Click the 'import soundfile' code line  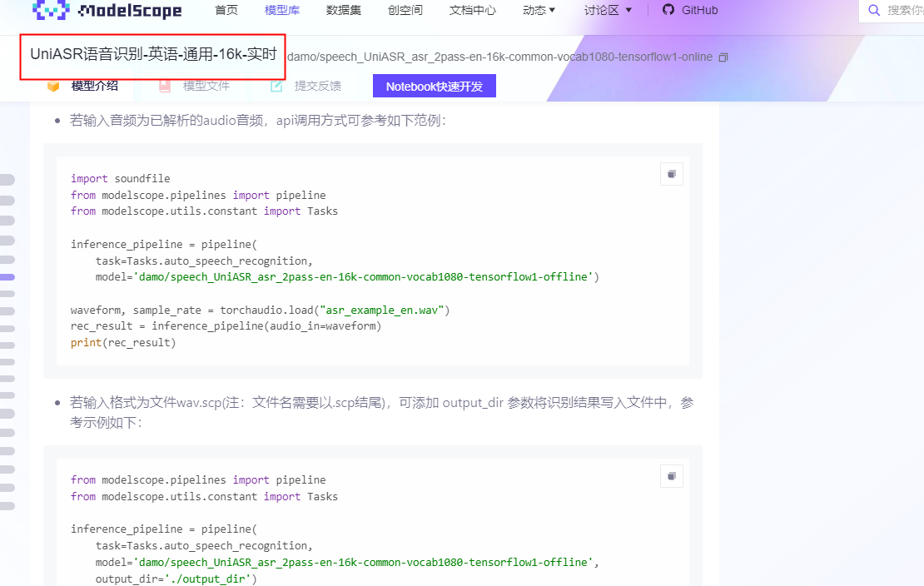coord(120,179)
